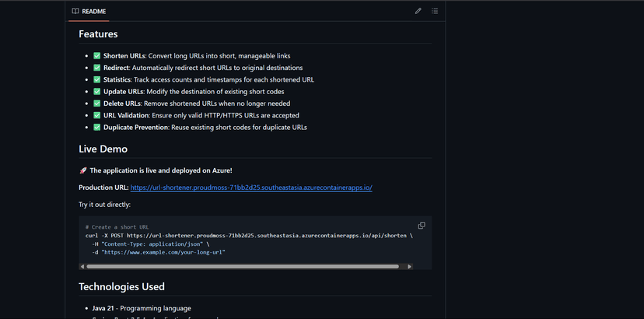
Task: Click the Features heading
Action: 98,33
